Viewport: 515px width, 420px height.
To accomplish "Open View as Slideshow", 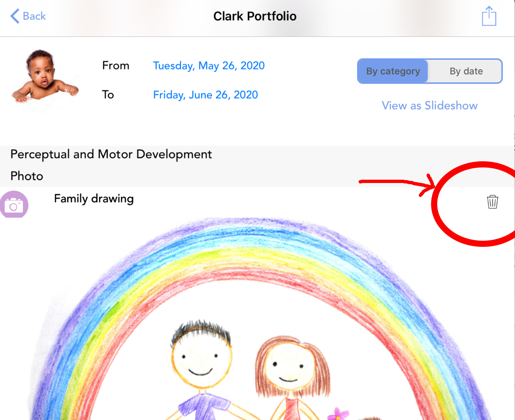I will [x=429, y=106].
